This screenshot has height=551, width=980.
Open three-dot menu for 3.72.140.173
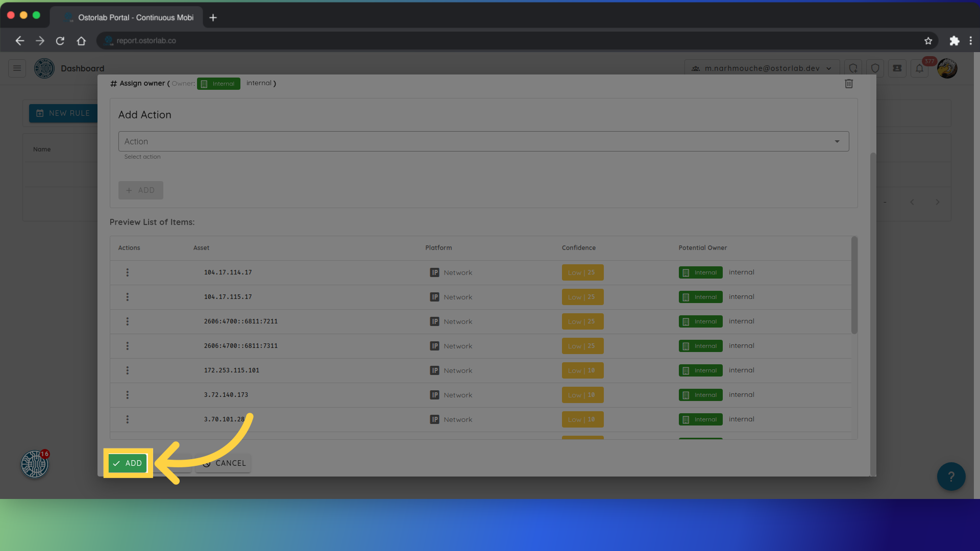[127, 395]
